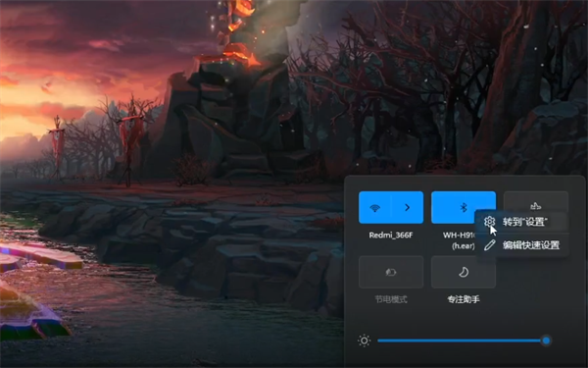The width and height of the screenshot is (588, 368).
Task: Click the 专注助手 text label
Action: click(464, 299)
